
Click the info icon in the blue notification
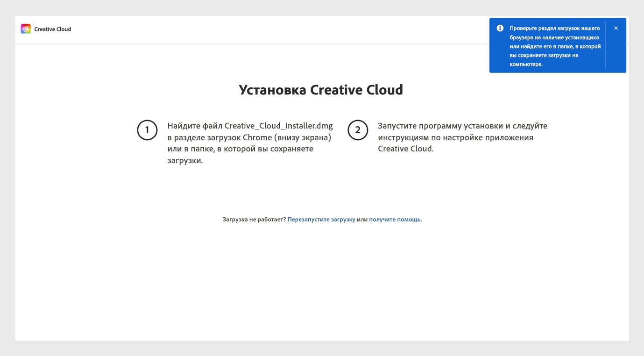point(500,28)
